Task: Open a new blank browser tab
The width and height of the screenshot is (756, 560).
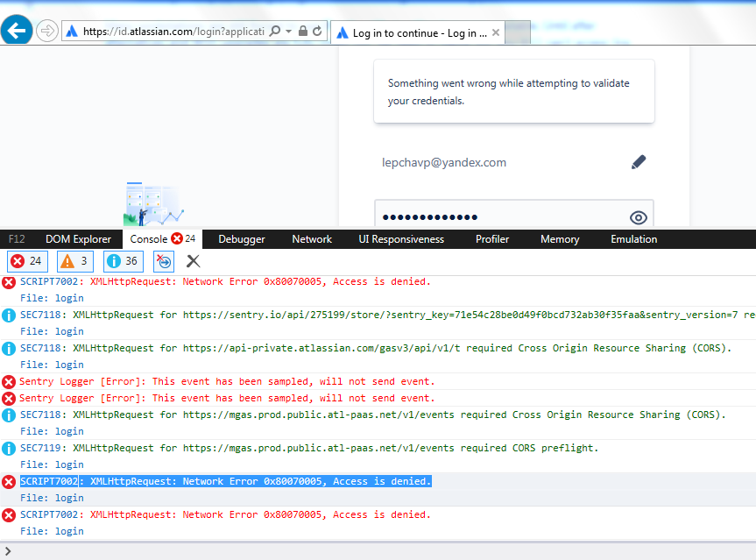Action: pyautogui.click(x=518, y=32)
